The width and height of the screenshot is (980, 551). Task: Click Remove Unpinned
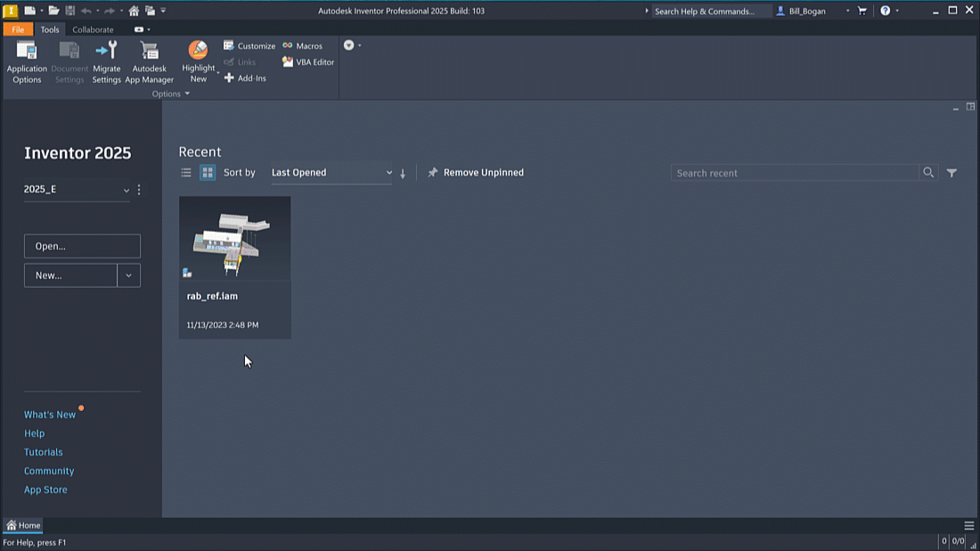click(x=476, y=173)
